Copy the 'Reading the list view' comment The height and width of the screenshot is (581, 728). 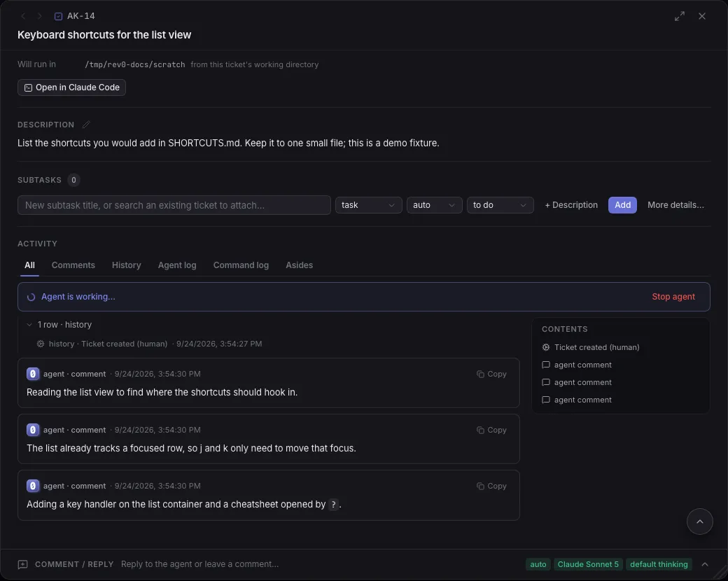click(491, 374)
